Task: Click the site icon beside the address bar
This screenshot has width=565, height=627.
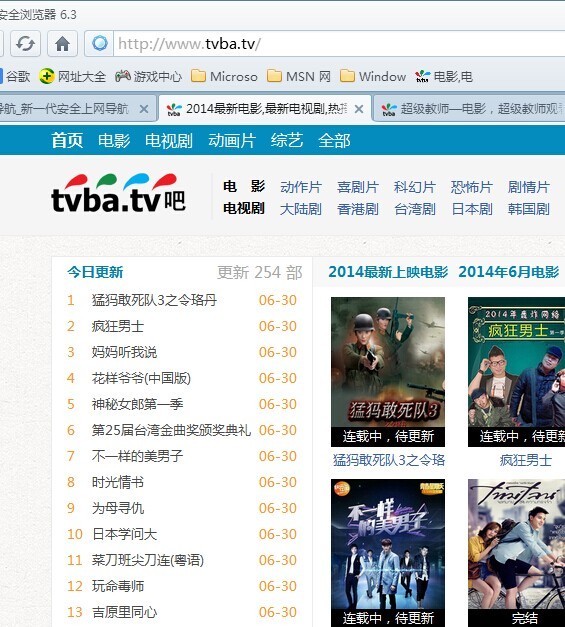Action: coord(100,43)
